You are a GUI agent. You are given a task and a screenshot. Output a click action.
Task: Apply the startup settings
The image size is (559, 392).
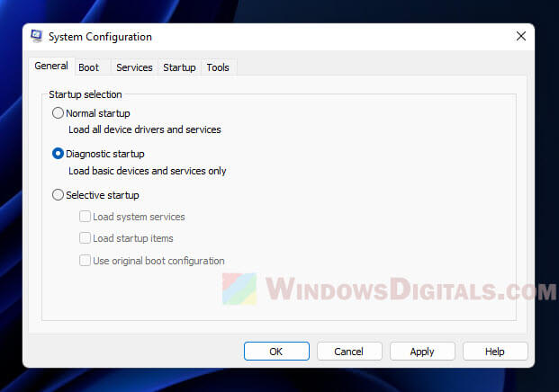(421, 352)
